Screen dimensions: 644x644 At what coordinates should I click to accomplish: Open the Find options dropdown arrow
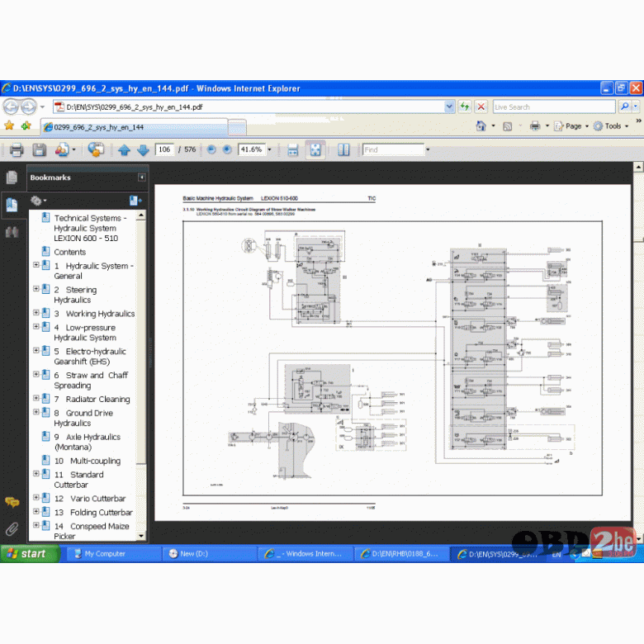pyautogui.click(x=428, y=149)
